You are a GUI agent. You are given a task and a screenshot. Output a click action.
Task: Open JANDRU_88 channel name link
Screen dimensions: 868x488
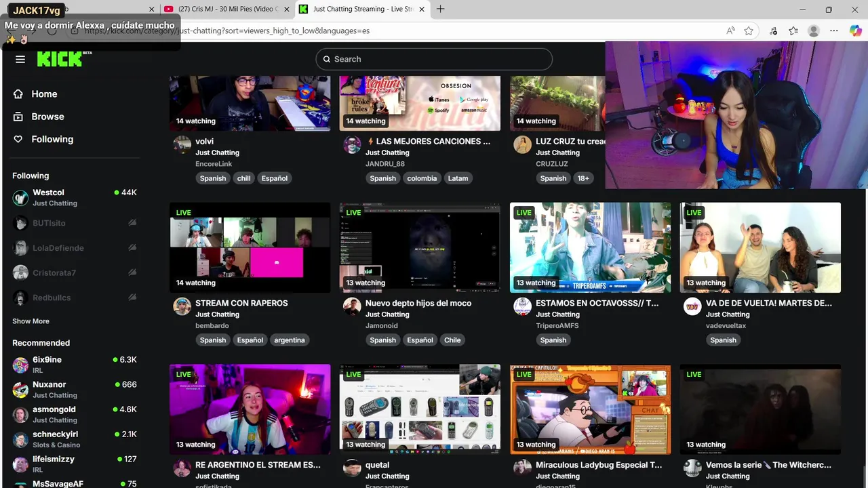385,164
